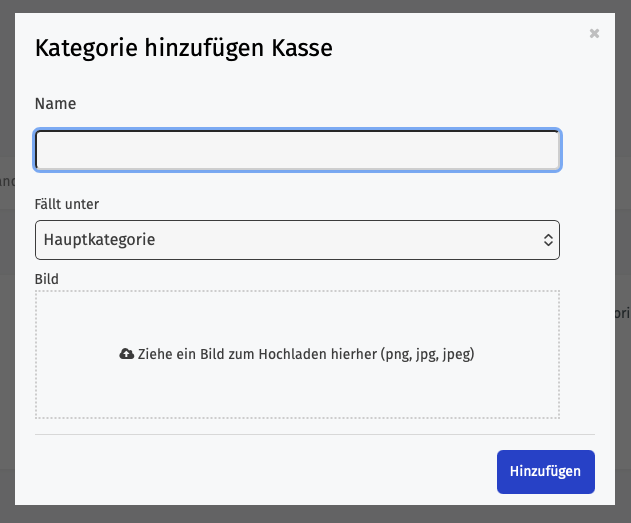Screen dimensions: 631x523
Task: Open the Fällt unter dropdown
Action: 297,240
